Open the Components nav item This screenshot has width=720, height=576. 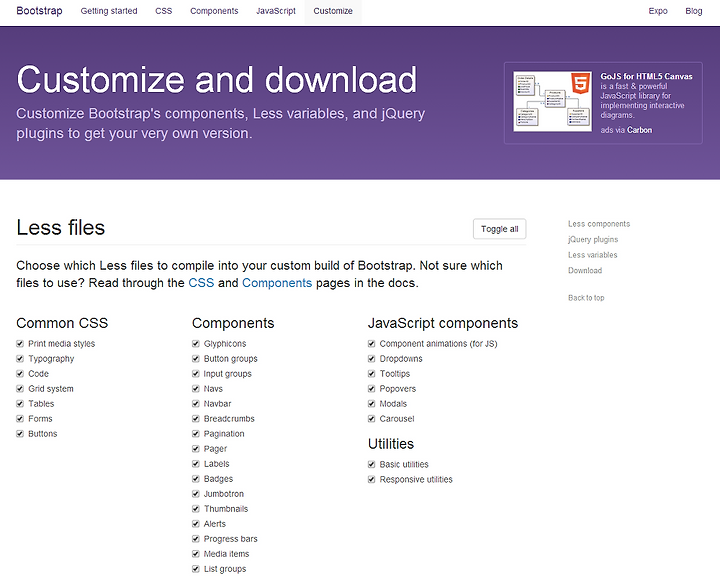tap(214, 11)
